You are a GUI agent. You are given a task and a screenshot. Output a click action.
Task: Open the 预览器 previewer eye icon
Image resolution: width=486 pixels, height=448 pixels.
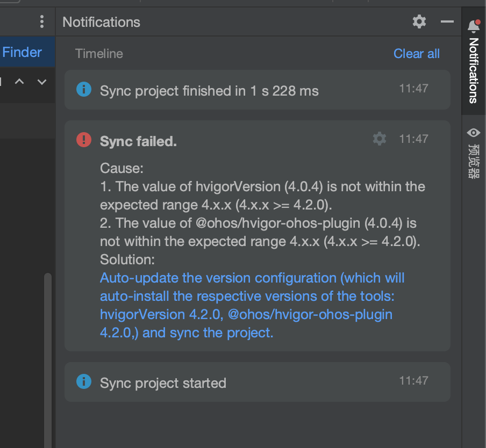click(x=474, y=132)
